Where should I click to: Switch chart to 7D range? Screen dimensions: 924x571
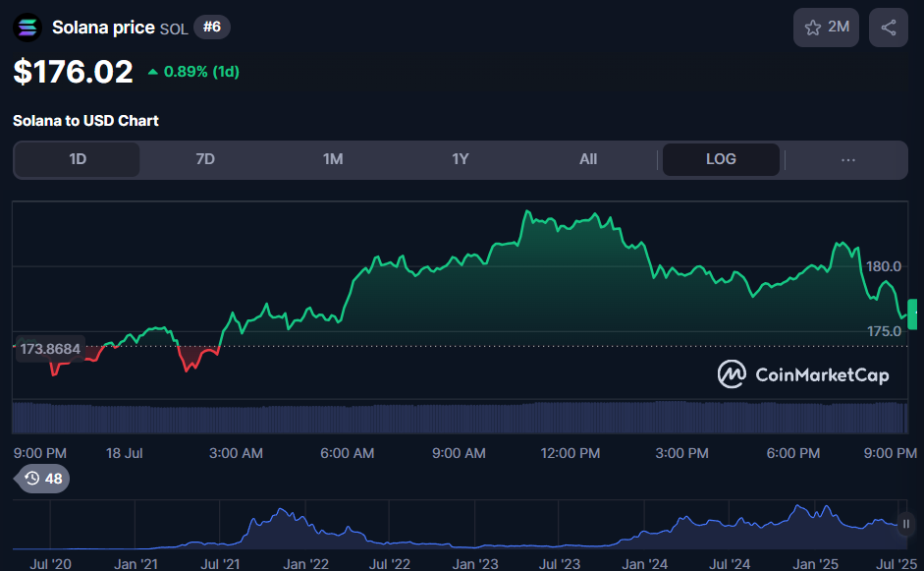[x=205, y=159]
